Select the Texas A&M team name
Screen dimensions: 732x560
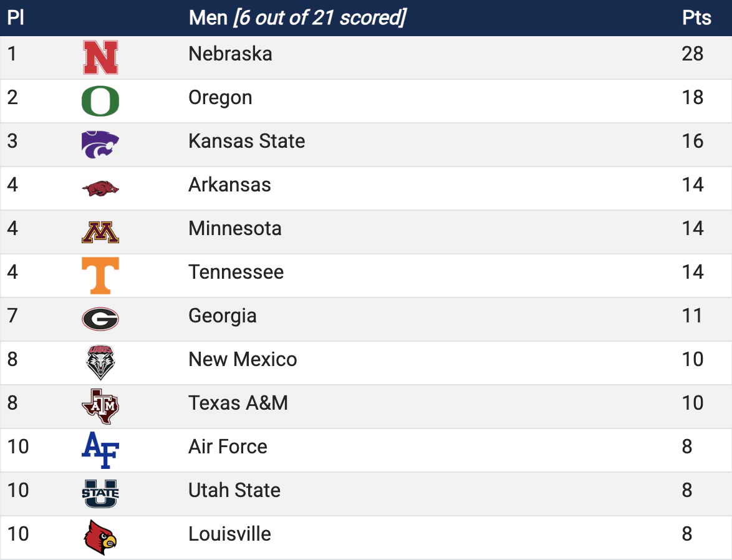238,403
